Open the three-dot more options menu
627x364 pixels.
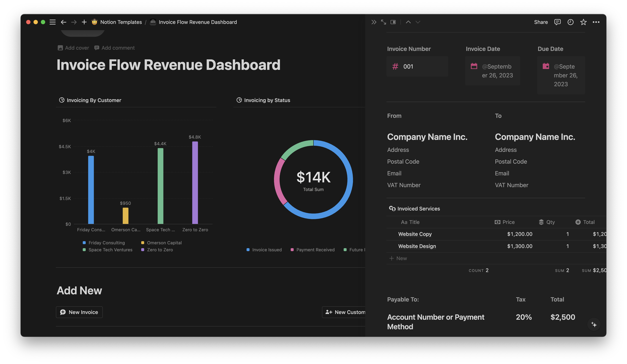596,22
